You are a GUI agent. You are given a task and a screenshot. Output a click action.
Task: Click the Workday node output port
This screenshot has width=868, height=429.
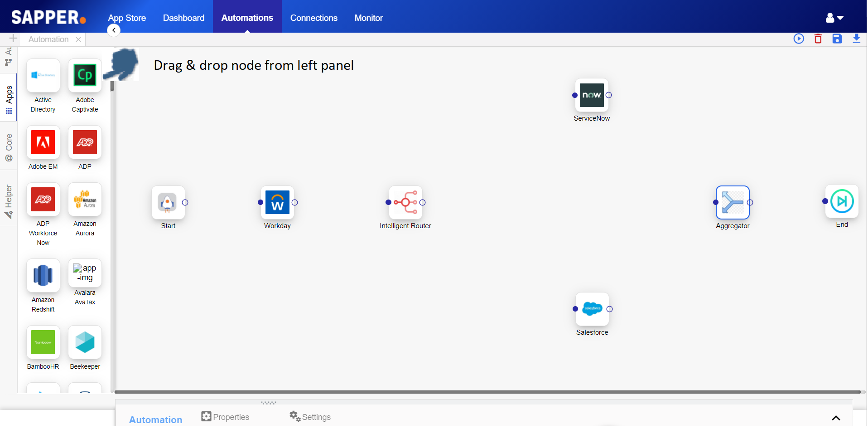click(x=294, y=203)
